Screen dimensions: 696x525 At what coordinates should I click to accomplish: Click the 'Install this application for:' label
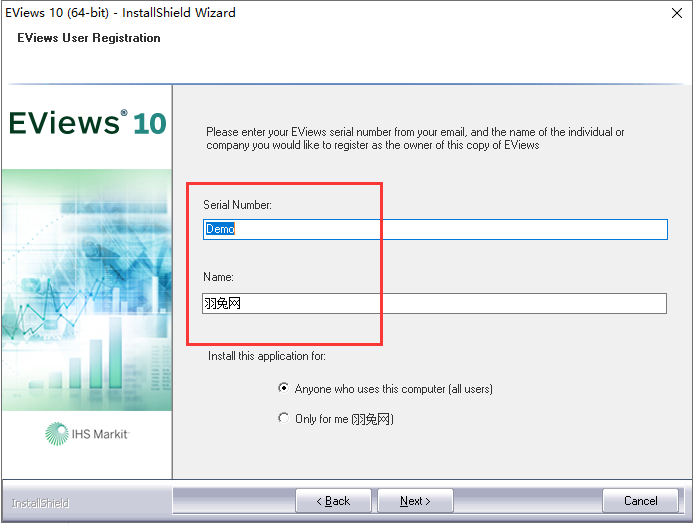coord(267,356)
